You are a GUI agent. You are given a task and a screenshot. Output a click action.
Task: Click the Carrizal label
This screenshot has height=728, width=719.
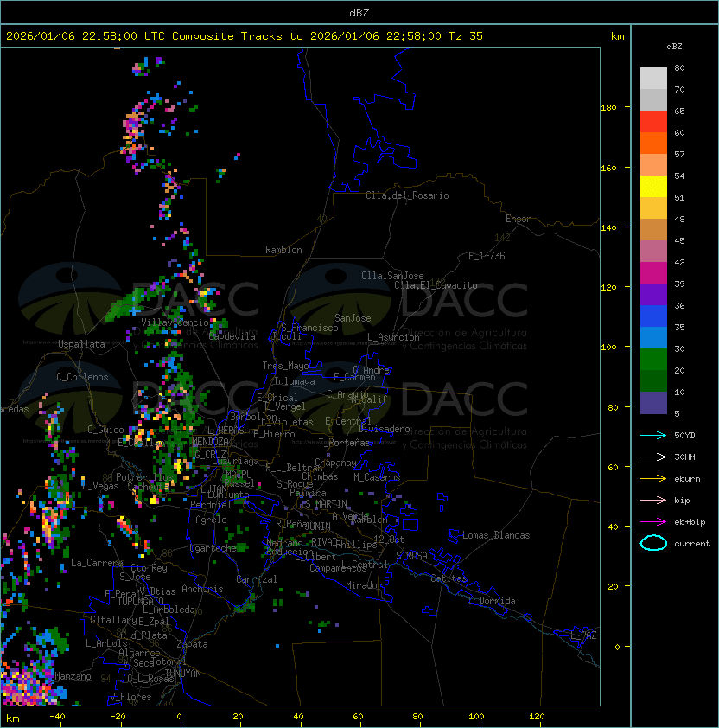click(256, 579)
